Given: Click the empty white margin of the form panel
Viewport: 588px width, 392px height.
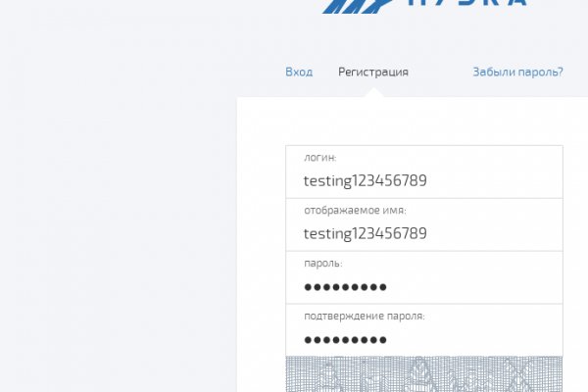Looking at the screenshot, I should (x=261, y=245).
